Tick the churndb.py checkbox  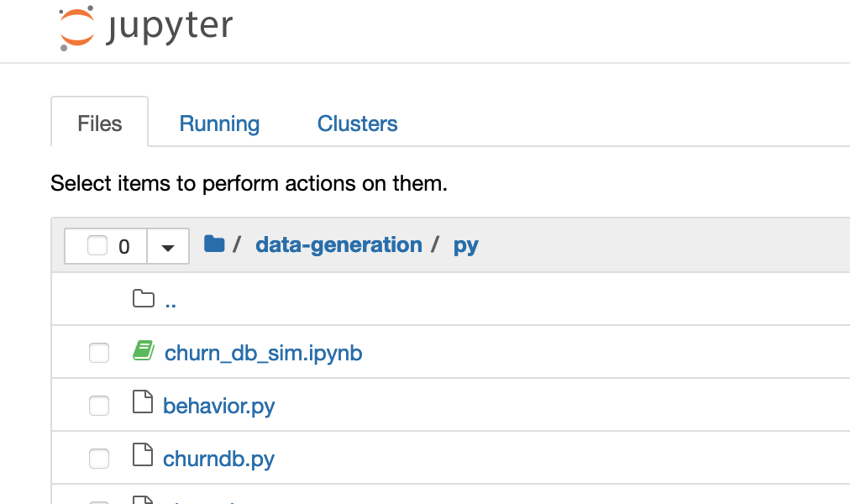point(99,459)
